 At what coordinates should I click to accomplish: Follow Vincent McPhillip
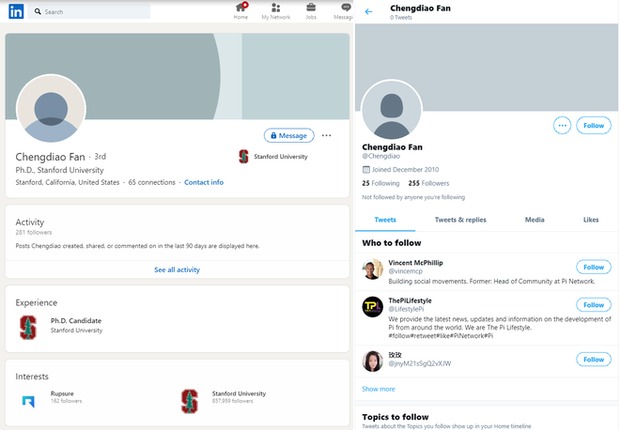593,267
